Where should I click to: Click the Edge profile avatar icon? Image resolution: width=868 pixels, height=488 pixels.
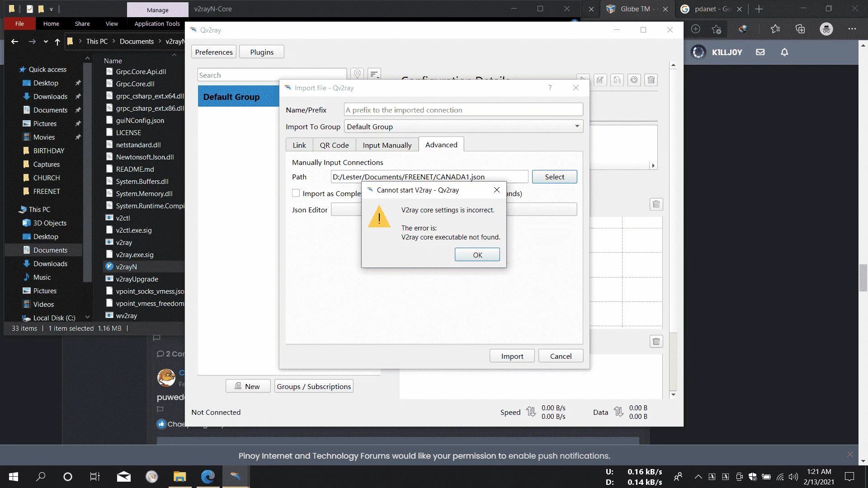[826, 29]
